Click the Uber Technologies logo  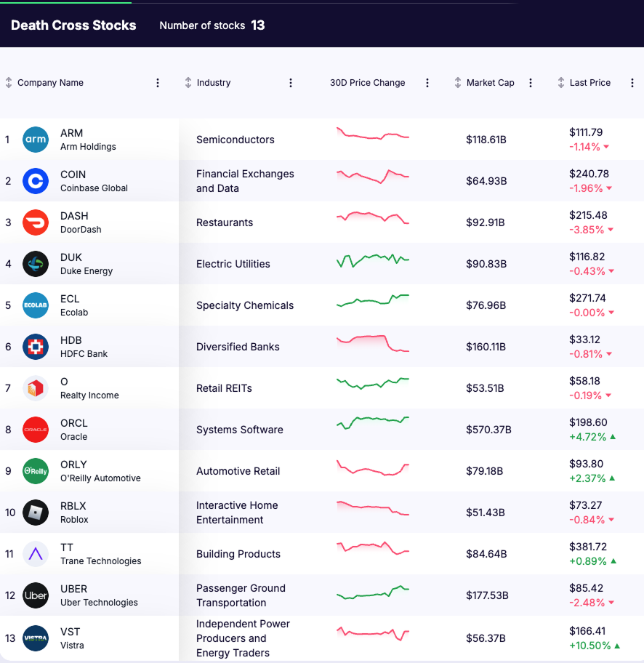(36, 595)
